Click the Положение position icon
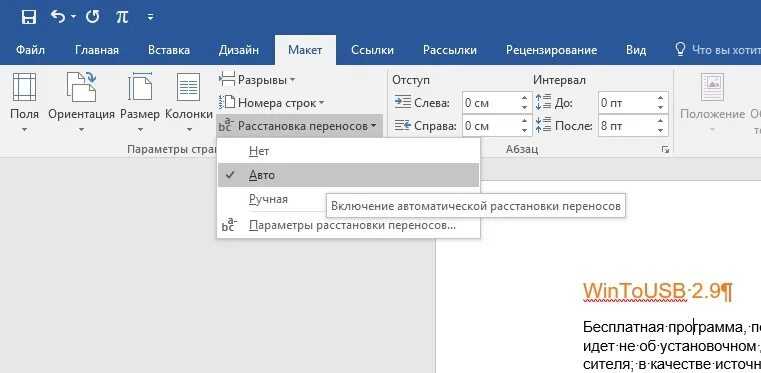761x373 pixels. click(712, 87)
